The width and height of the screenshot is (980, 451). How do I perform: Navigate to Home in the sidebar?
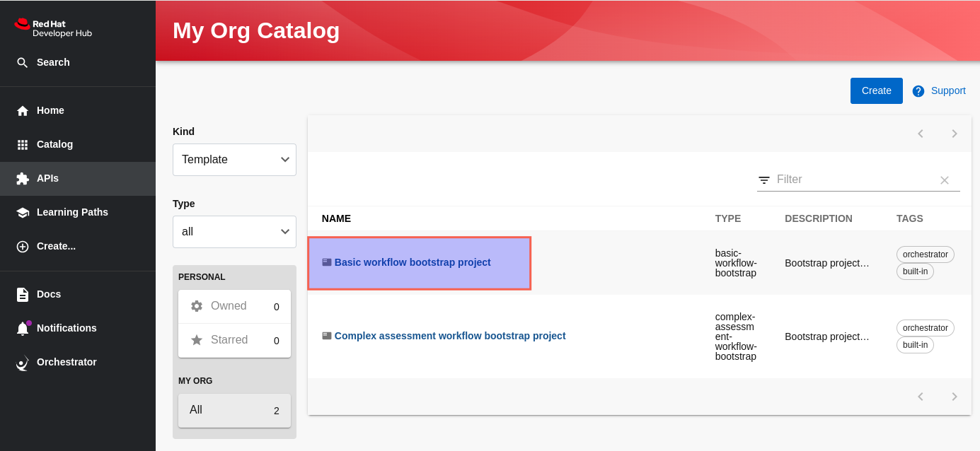[78, 110]
